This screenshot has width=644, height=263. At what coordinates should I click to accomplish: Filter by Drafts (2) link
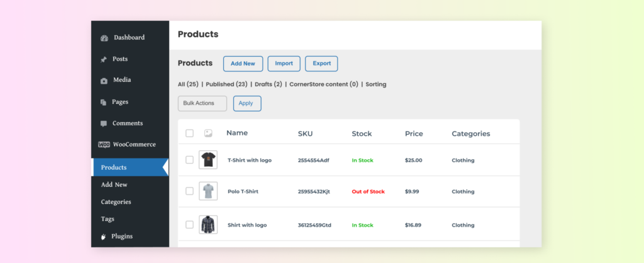pos(267,84)
